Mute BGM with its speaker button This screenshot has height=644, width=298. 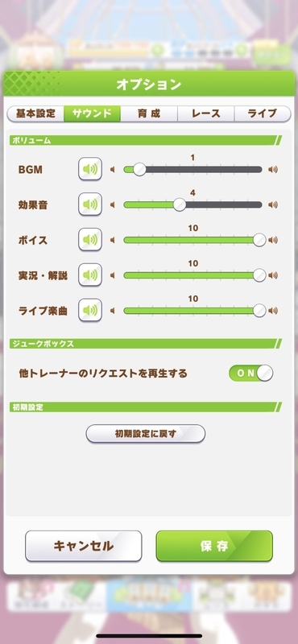pyautogui.click(x=90, y=169)
